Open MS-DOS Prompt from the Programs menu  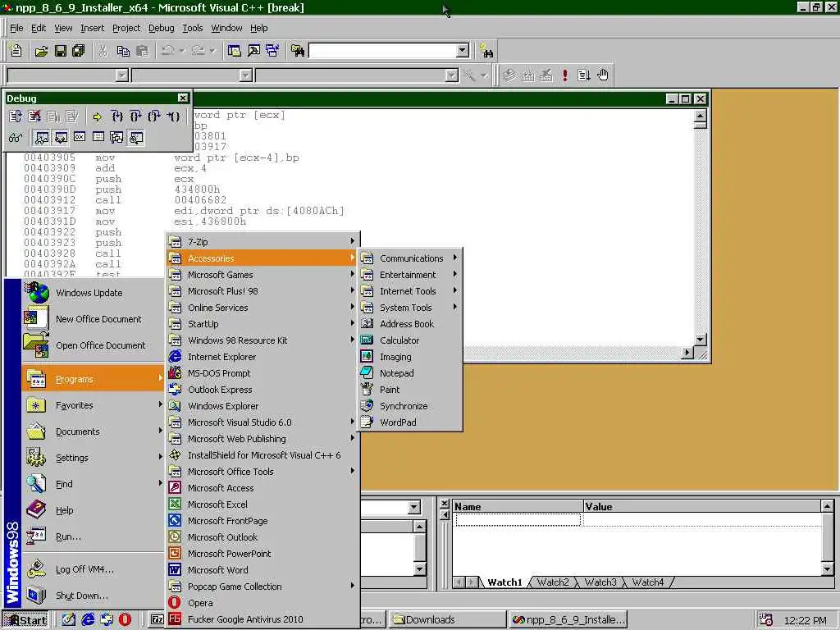coord(262,373)
